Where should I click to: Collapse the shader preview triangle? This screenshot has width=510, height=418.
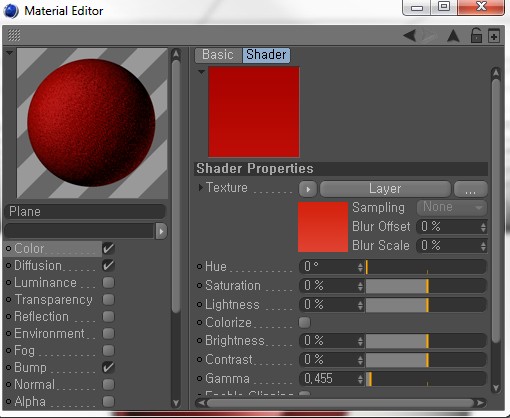(201, 72)
